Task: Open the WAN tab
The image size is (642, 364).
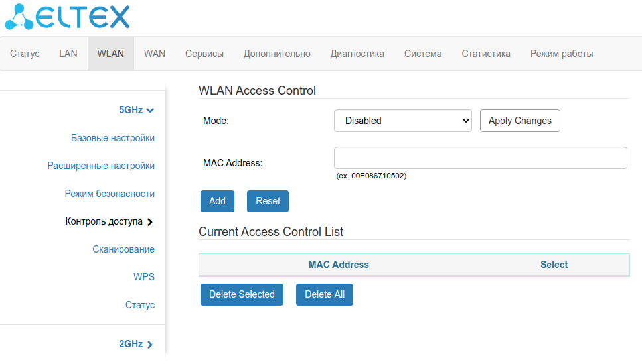Action: pos(155,54)
